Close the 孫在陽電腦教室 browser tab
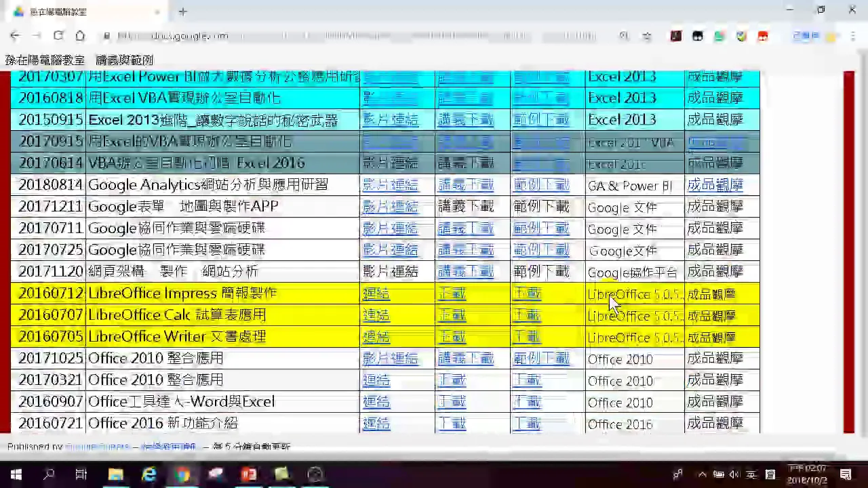Screen dimensions: 868x488 [x=157, y=12]
